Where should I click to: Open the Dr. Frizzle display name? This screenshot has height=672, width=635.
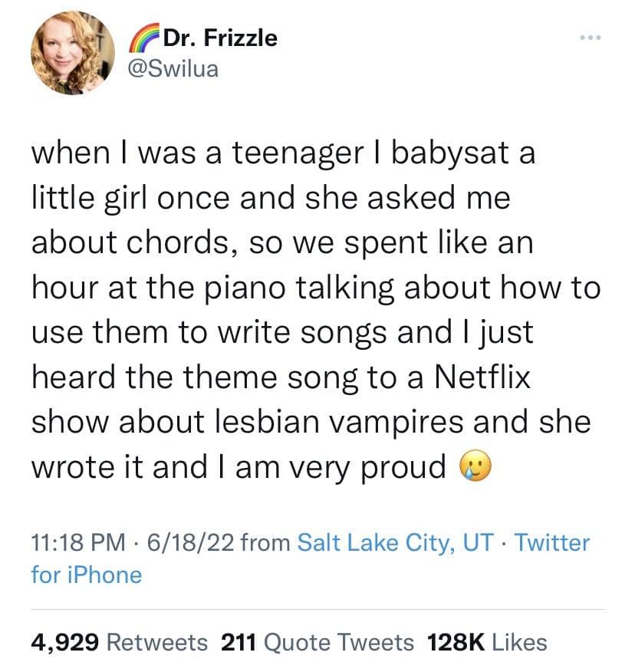[x=219, y=38]
